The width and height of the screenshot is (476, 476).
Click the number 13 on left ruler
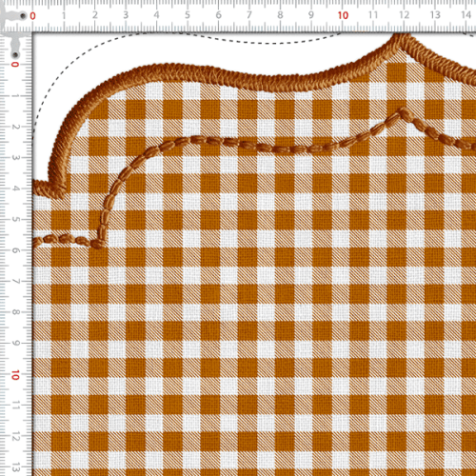click(x=15, y=467)
